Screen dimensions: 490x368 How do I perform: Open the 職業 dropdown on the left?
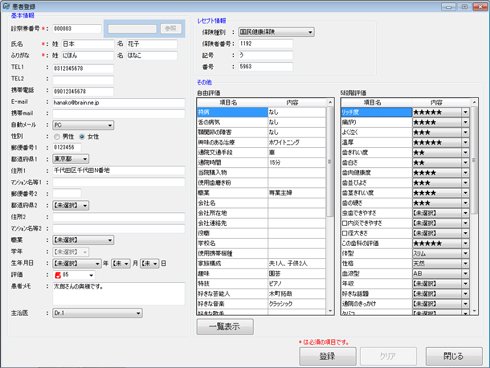tap(83, 240)
